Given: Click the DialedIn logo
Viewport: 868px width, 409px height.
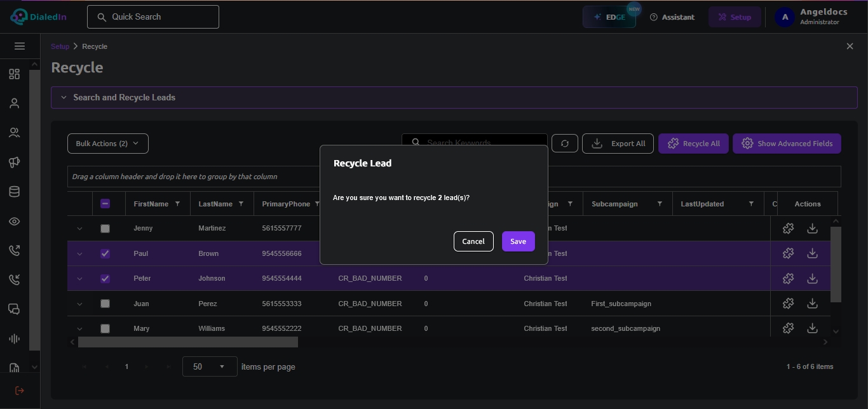Looking at the screenshot, I should [37, 17].
